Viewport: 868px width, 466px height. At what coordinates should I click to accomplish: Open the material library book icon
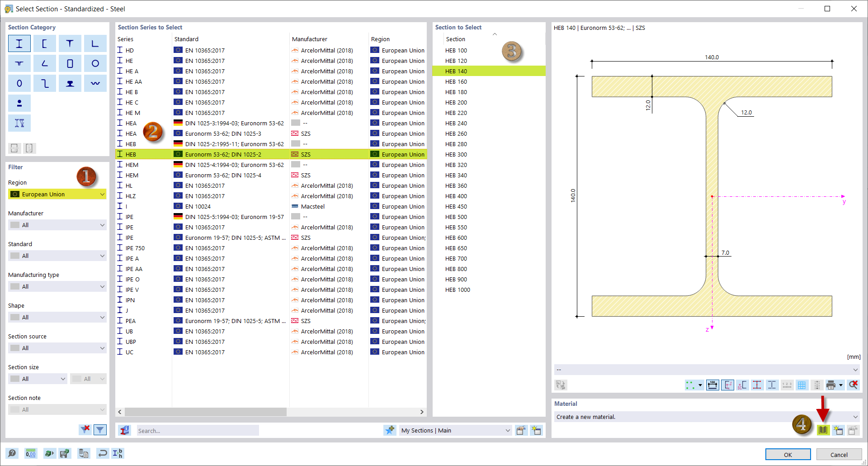[823, 430]
